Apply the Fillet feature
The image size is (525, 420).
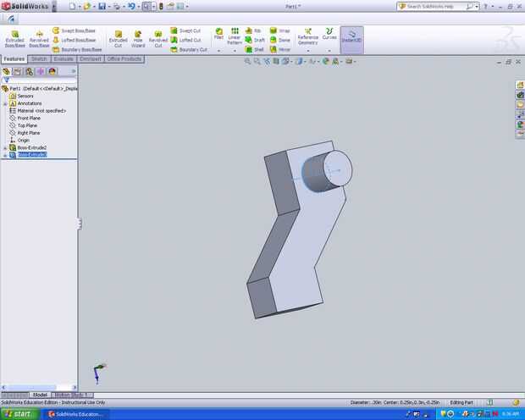click(x=219, y=34)
